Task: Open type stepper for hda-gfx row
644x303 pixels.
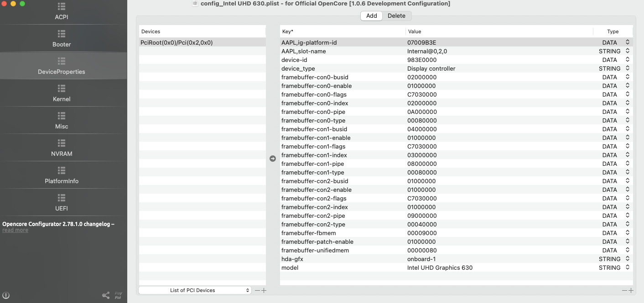Action: tap(628, 259)
